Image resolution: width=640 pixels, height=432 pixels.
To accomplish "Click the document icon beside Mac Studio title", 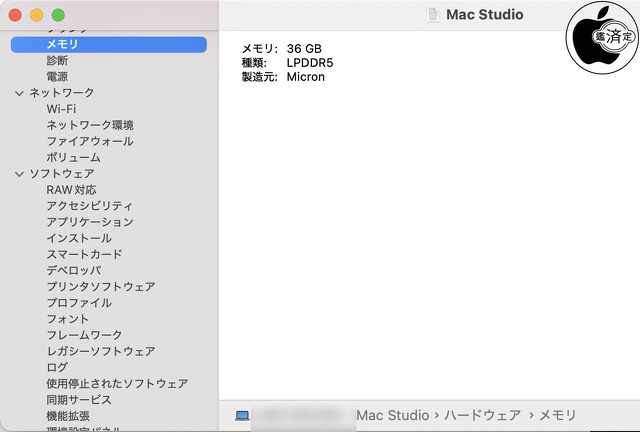I will [432, 15].
